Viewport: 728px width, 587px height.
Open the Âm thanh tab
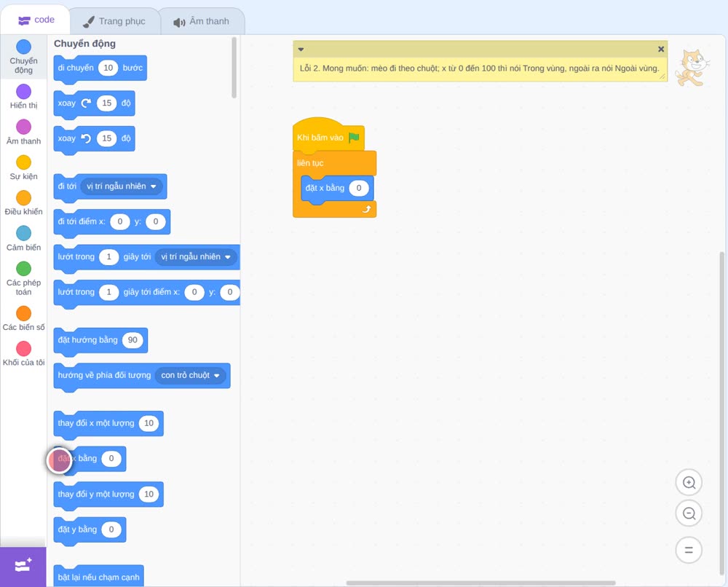[202, 21]
